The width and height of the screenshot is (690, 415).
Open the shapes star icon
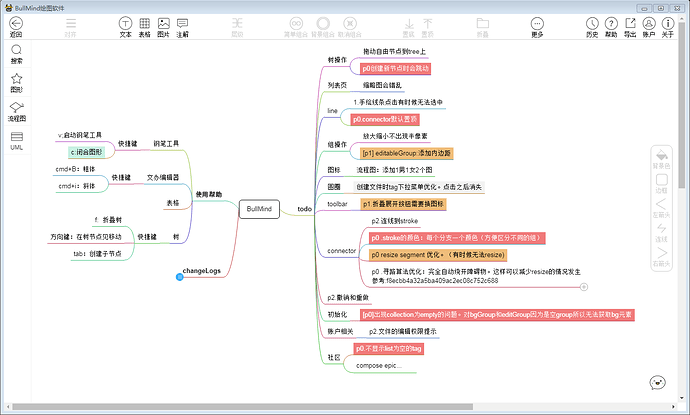(x=16, y=78)
